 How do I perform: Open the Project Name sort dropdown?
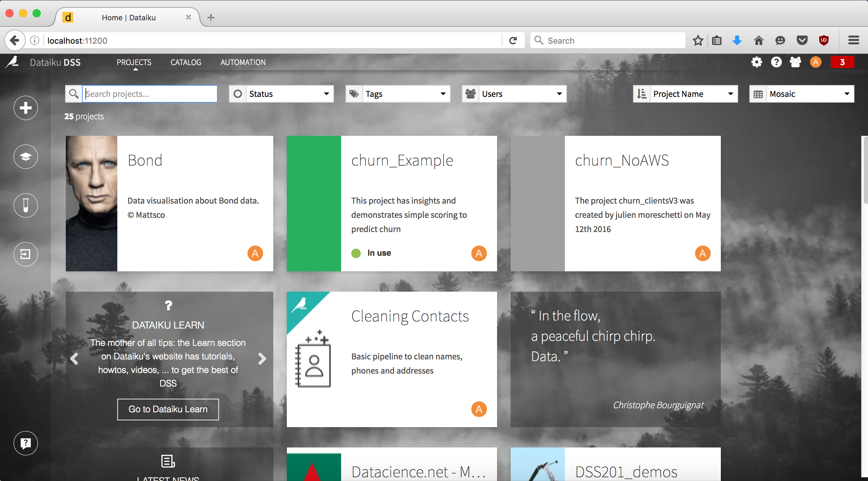coord(694,94)
